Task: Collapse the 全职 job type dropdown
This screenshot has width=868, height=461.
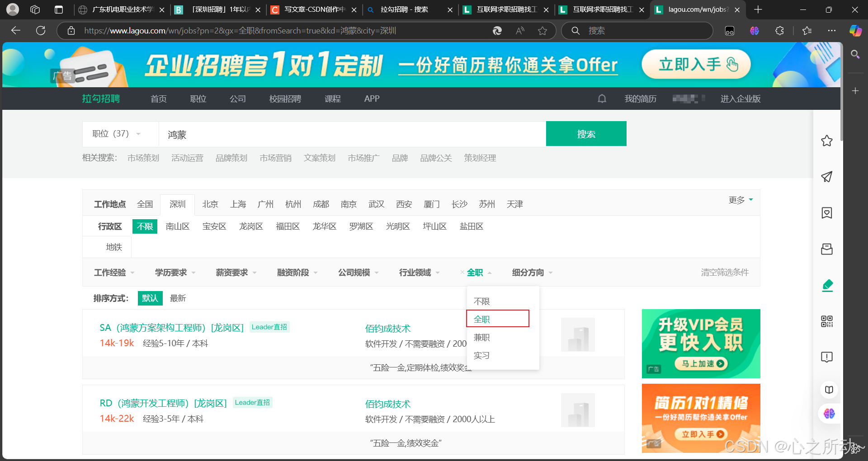Action: point(479,273)
